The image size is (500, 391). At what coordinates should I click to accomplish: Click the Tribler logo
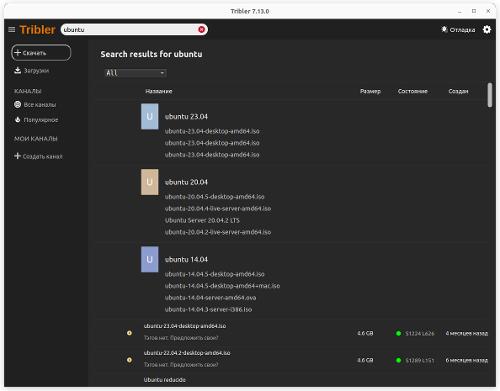pyautogui.click(x=37, y=30)
